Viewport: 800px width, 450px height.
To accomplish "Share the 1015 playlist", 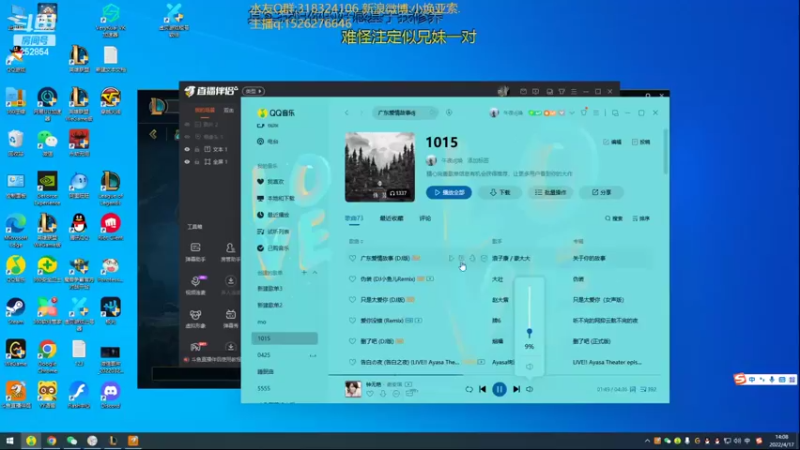I will [x=601, y=192].
